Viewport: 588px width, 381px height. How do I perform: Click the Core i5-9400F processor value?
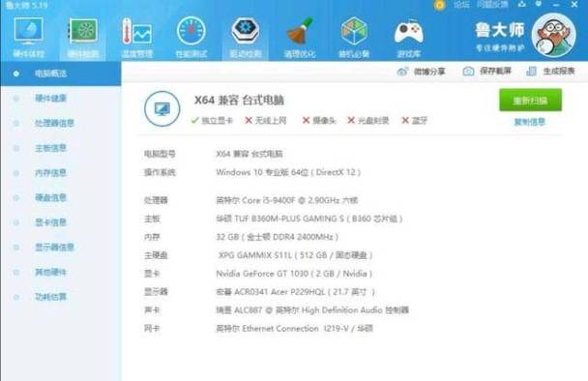coord(287,200)
